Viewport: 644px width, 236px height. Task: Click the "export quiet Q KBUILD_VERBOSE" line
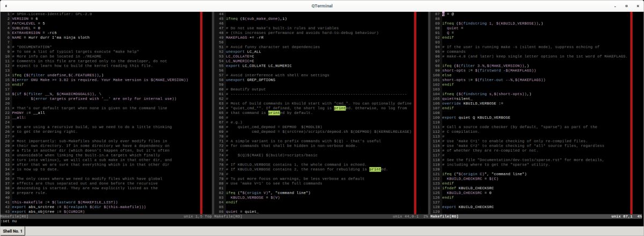coord(477,117)
